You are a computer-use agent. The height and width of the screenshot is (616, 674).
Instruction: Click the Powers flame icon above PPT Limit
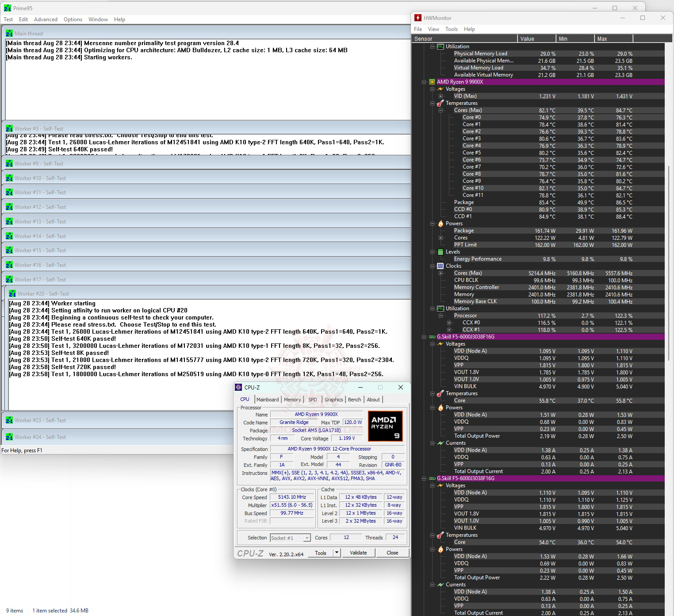point(440,223)
